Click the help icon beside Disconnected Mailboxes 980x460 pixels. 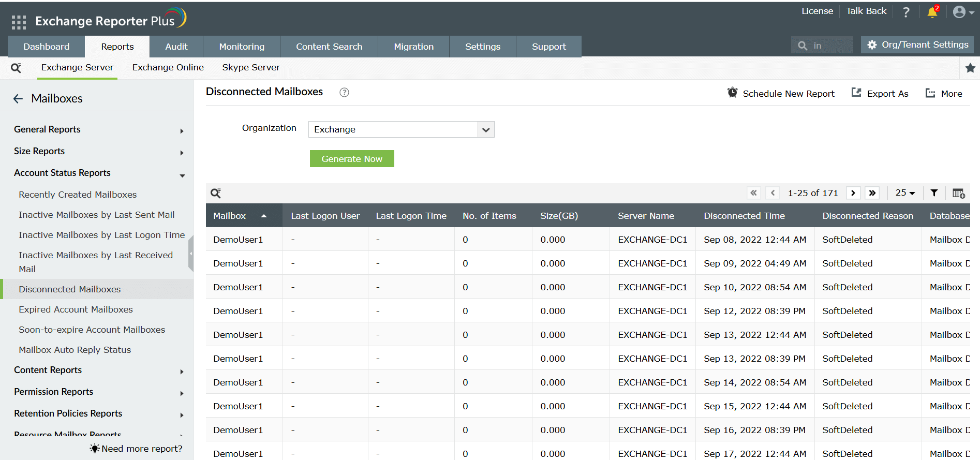[344, 92]
